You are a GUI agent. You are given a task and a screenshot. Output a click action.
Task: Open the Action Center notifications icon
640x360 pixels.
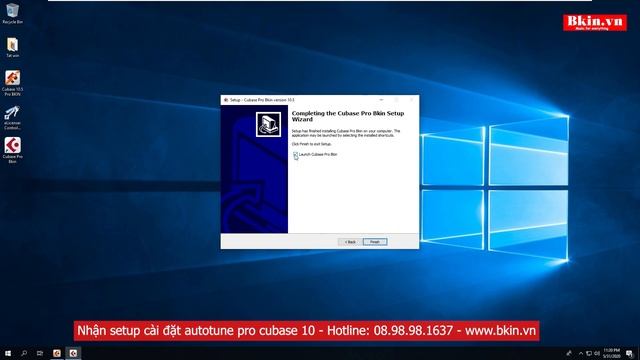tap(629, 353)
